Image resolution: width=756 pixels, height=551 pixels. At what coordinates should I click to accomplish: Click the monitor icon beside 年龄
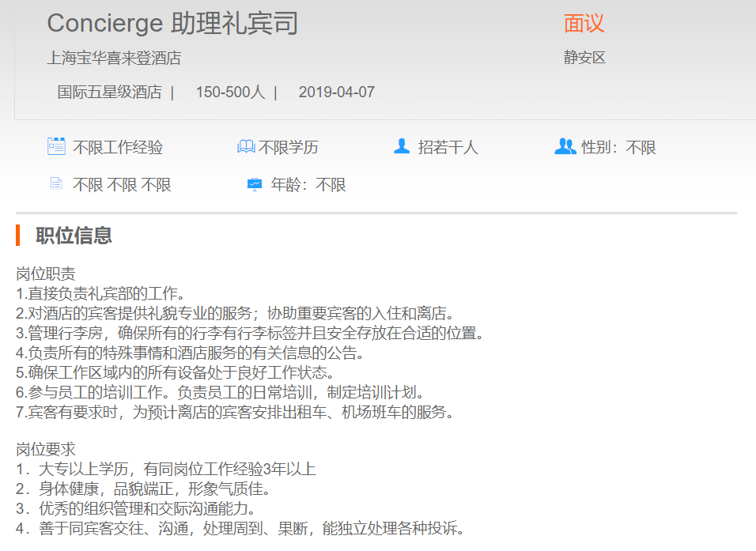254,184
